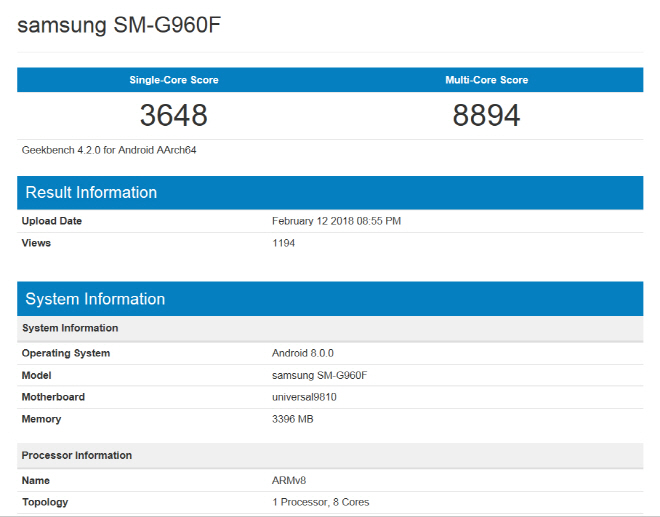Select the Operating System label
The width and height of the screenshot is (660, 517).
(66, 353)
